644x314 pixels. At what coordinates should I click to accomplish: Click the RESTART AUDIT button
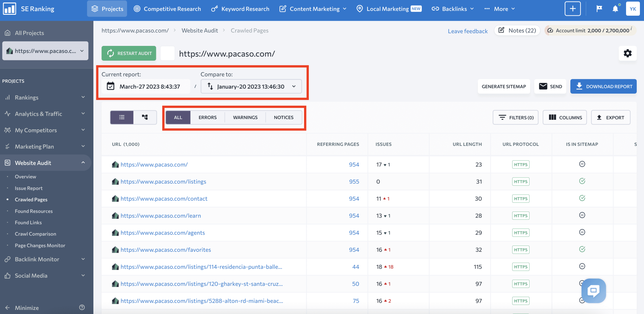click(x=129, y=53)
